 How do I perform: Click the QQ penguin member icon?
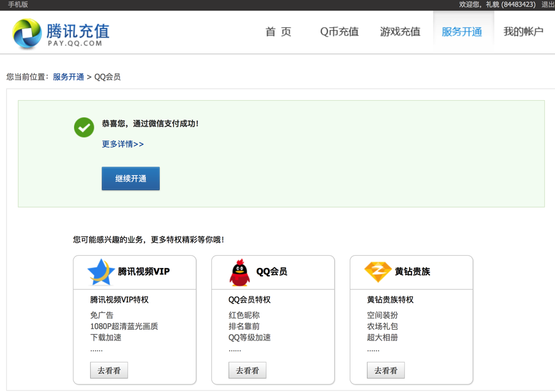click(240, 272)
